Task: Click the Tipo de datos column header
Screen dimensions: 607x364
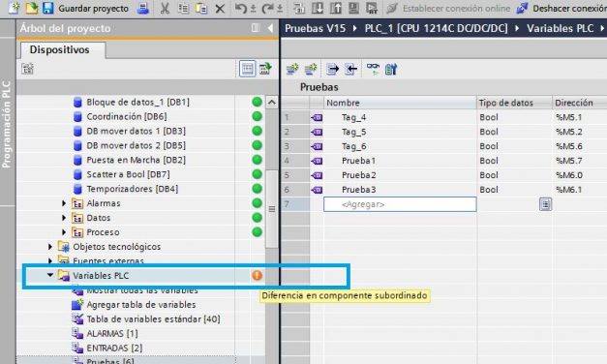Action: point(514,103)
